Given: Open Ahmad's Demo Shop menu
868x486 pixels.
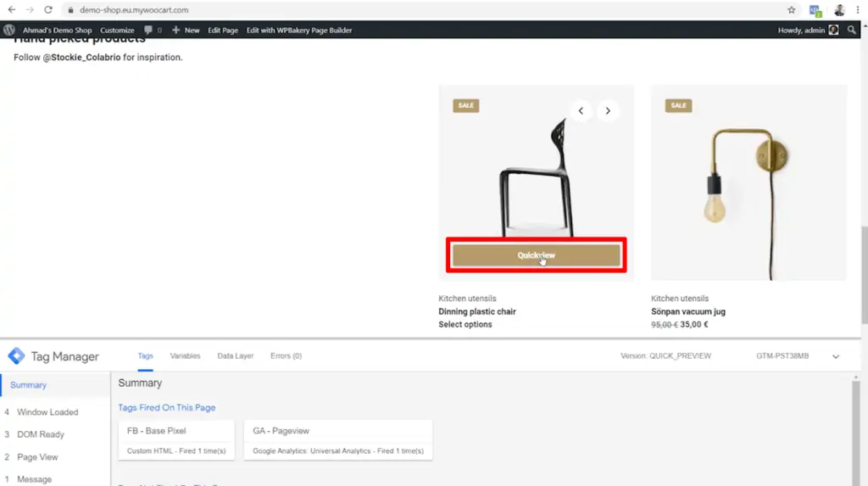Looking at the screenshot, I should pos(57,30).
